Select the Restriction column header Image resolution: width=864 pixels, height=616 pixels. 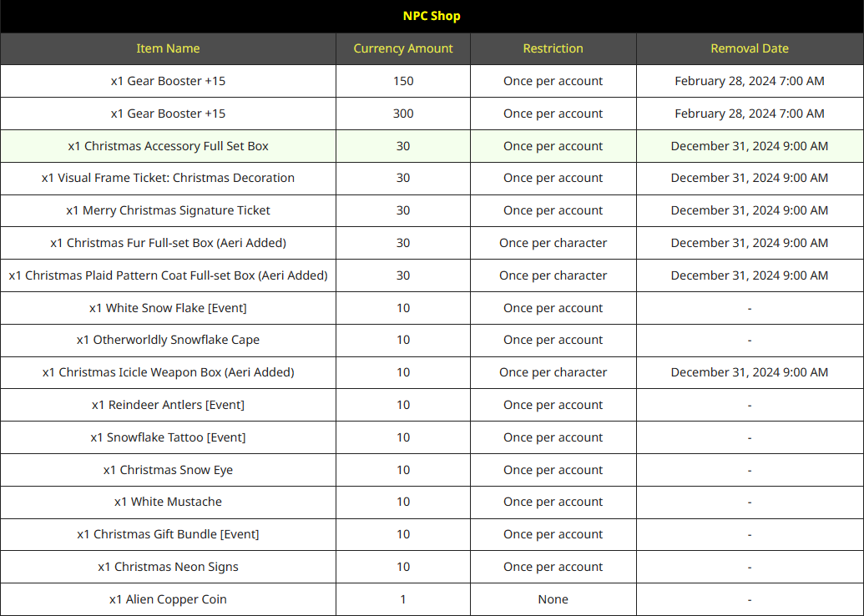pyautogui.click(x=553, y=48)
